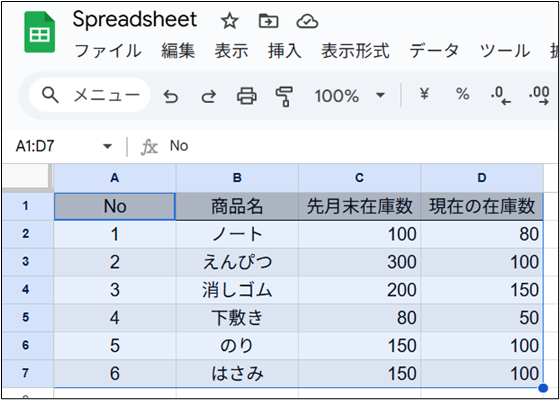The width and height of the screenshot is (560, 400).
Task: Open the 表示形式 menu
Action: coord(355,51)
